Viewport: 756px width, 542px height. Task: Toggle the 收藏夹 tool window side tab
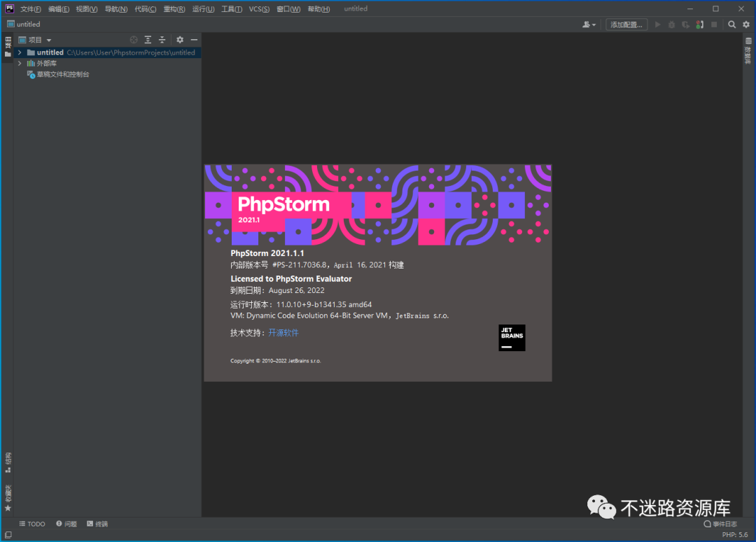click(8, 498)
